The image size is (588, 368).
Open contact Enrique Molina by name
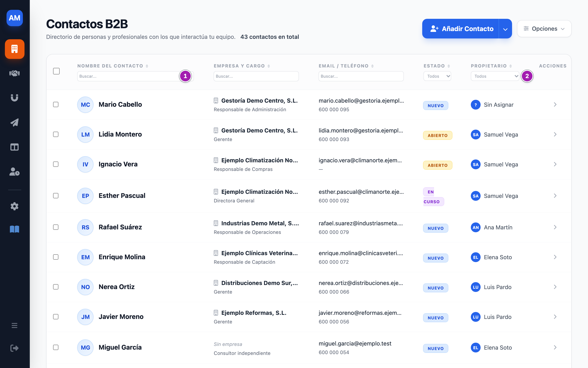[122, 257]
